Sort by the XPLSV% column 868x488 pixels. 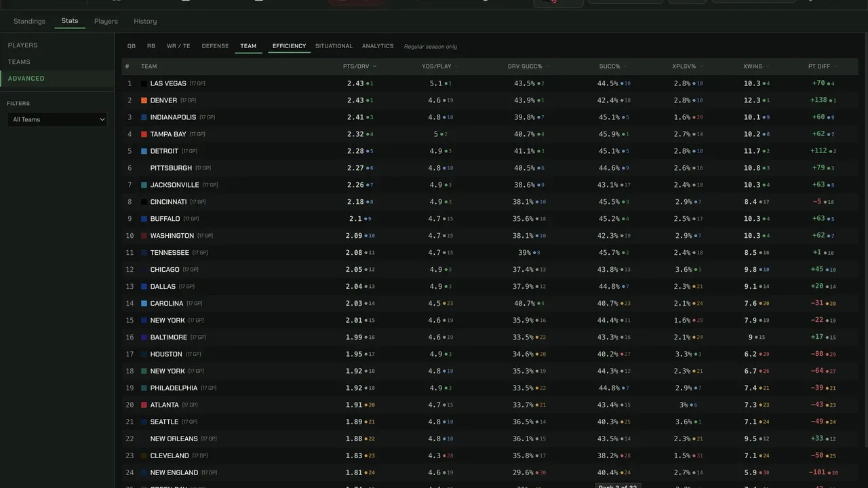688,66
